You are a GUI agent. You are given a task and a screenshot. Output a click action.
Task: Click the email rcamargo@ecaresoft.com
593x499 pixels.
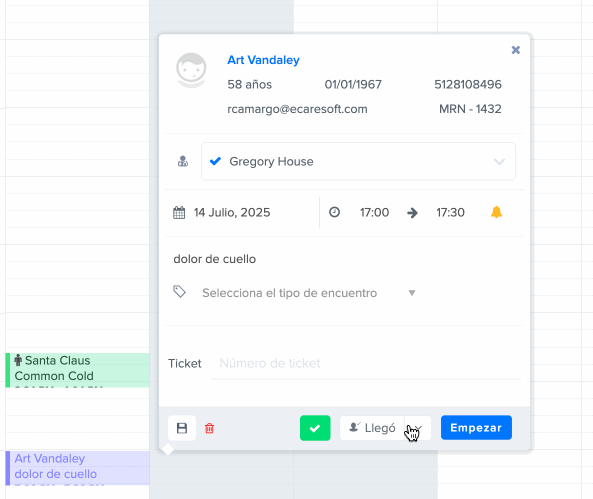pyautogui.click(x=297, y=109)
